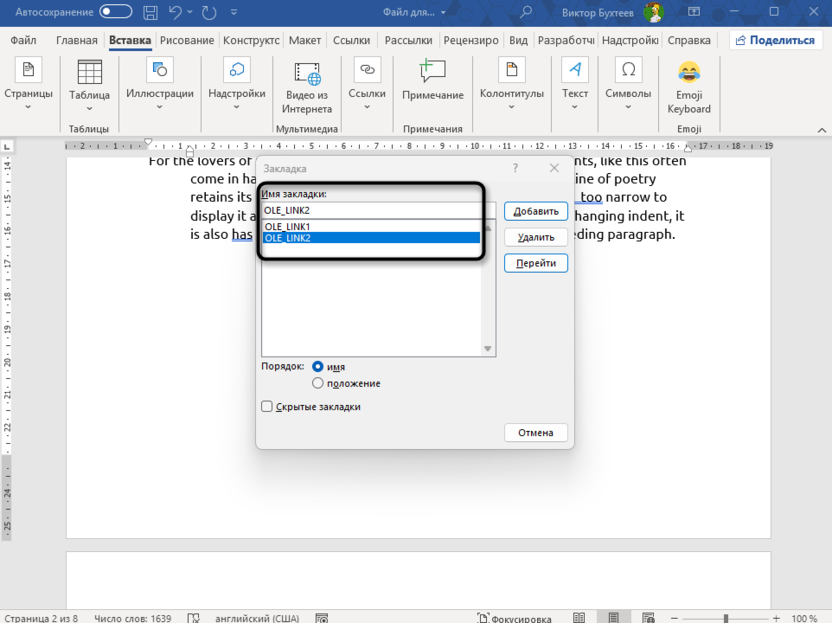Click the Undo arrow icon
832x623 pixels.
tap(175, 13)
